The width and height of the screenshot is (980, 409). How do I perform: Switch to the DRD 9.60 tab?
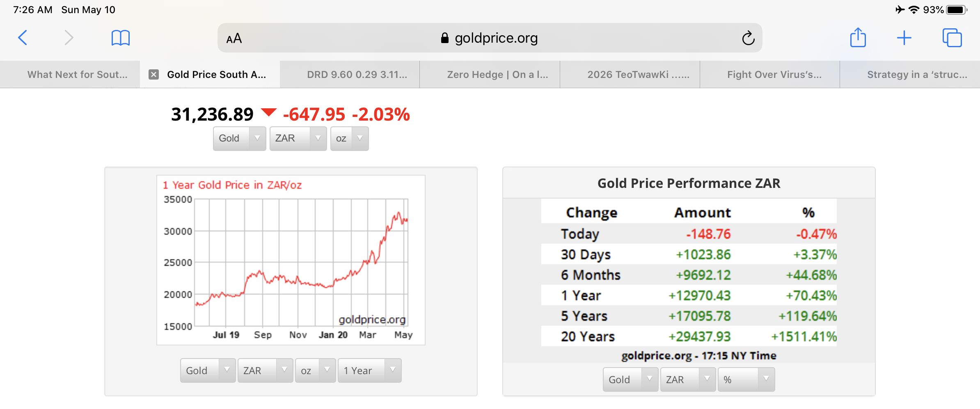click(357, 74)
